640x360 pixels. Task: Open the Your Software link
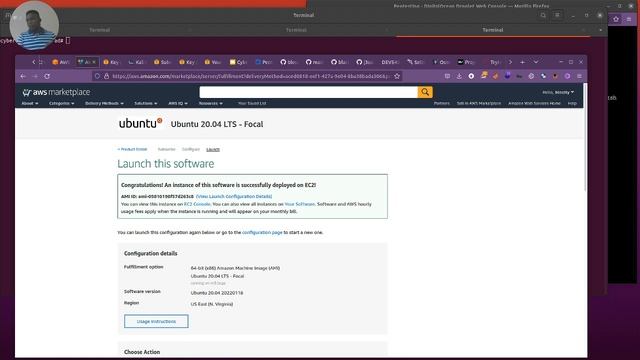[x=300, y=204]
